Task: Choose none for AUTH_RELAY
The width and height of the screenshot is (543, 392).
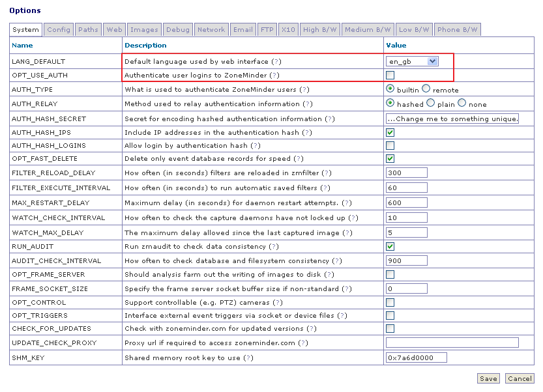Action: [x=462, y=103]
